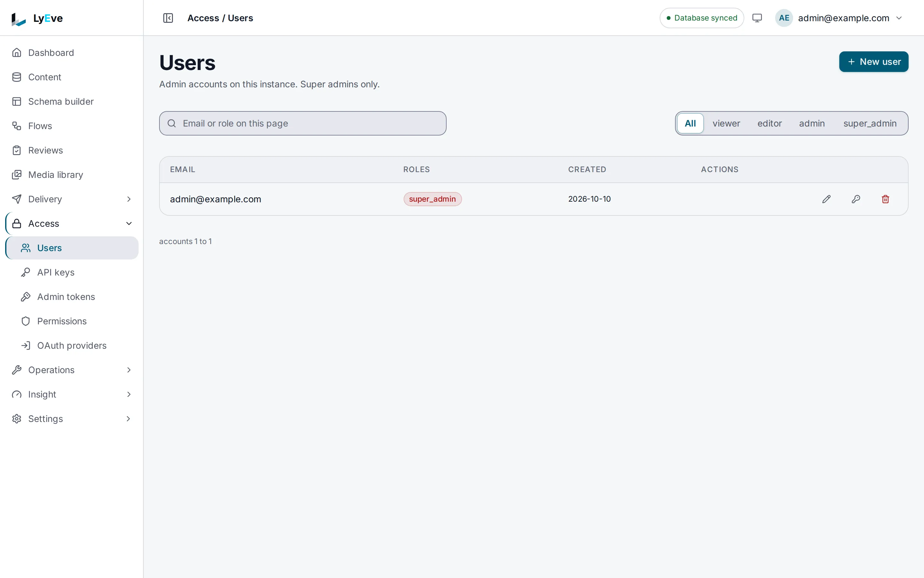924x578 pixels.
Task: Click the EMAIL column header
Action: coord(183,169)
